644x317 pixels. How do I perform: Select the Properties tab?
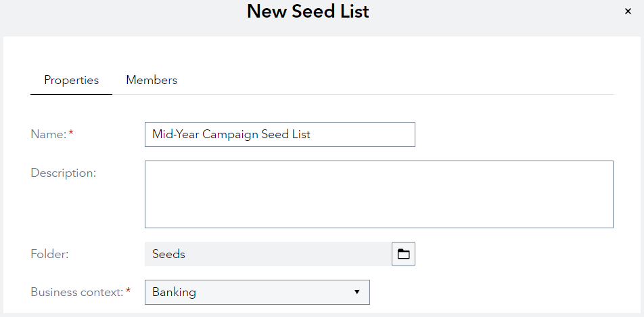click(x=72, y=80)
